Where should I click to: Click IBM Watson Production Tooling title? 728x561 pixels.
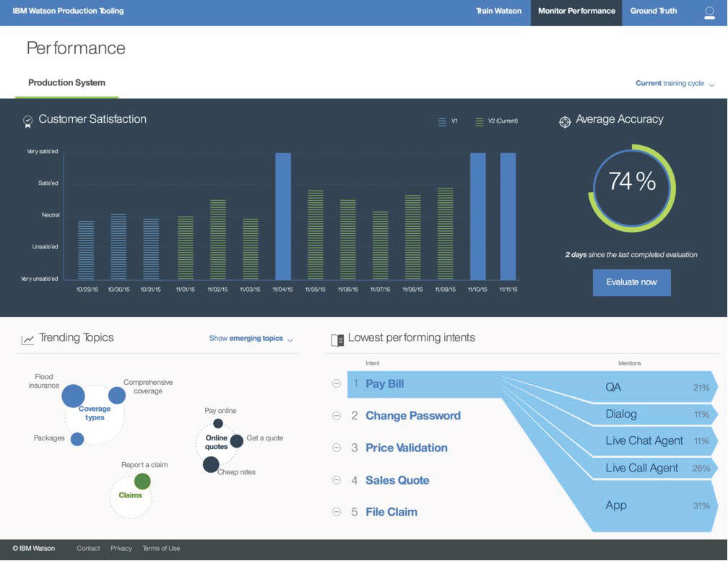pos(68,11)
